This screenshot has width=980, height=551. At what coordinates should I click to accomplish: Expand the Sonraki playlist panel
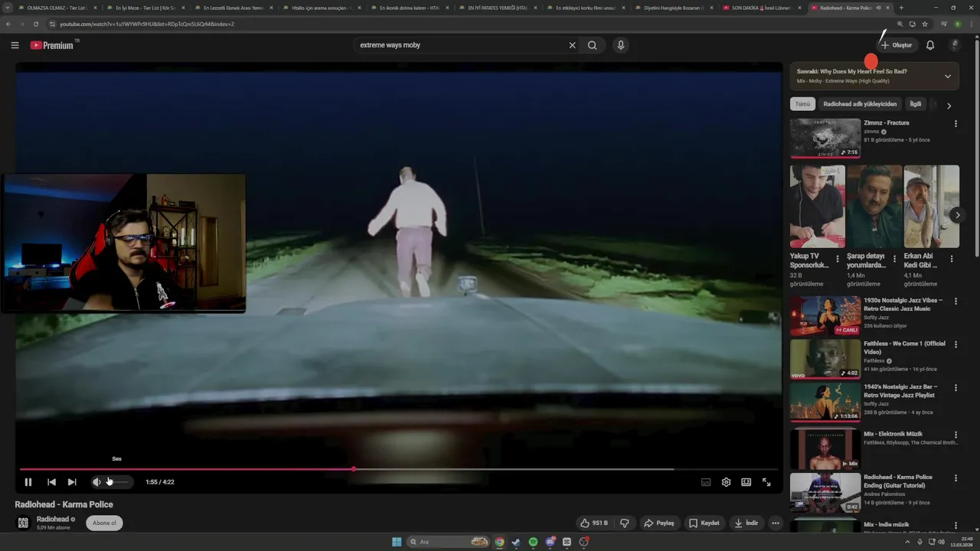948,76
